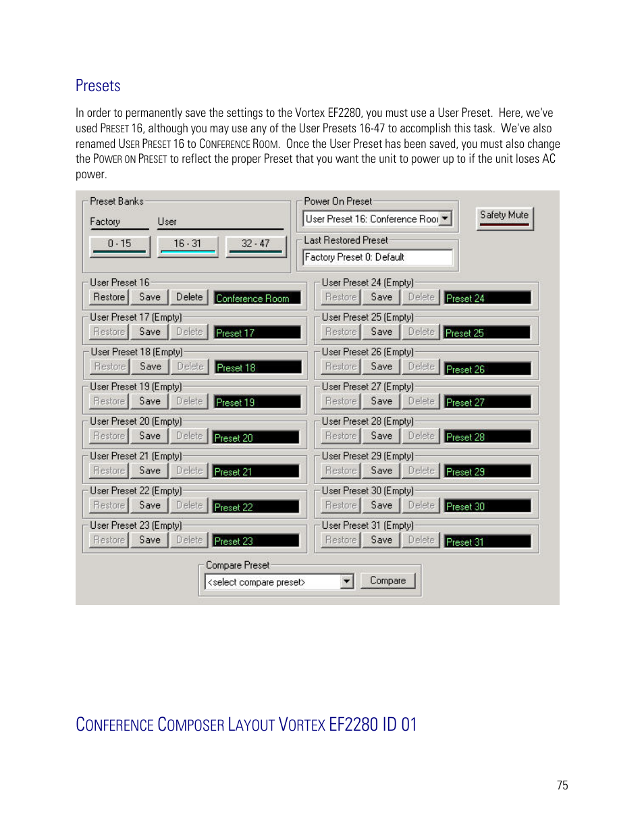Edit the Preset 29 name field
The width and height of the screenshot is (644, 834).
click(487, 471)
